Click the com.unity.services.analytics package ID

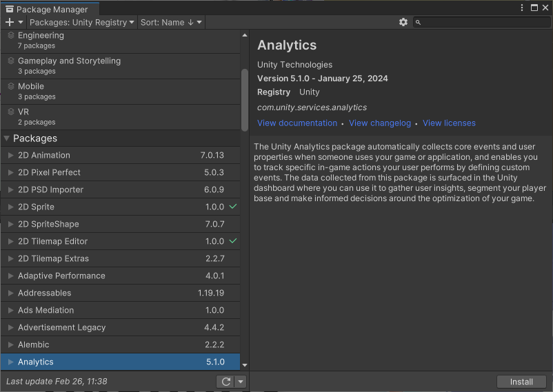coord(312,107)
